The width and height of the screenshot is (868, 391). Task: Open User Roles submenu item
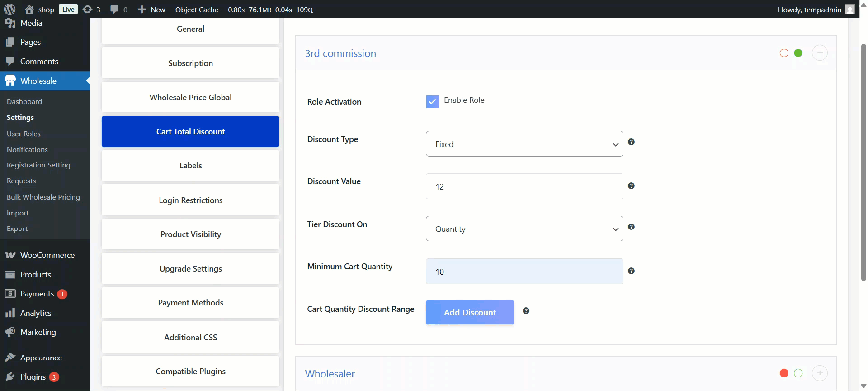click(x=24, y=134)
